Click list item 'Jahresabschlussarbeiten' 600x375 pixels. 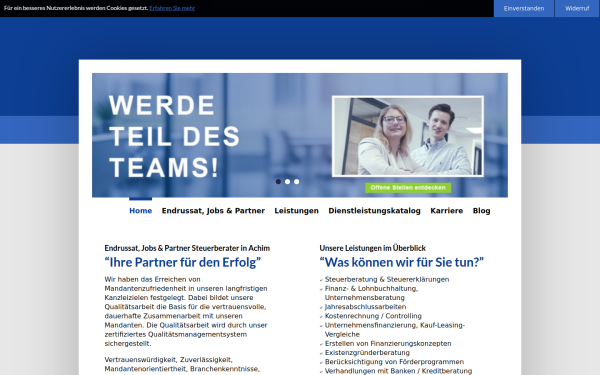pos(365,307)
